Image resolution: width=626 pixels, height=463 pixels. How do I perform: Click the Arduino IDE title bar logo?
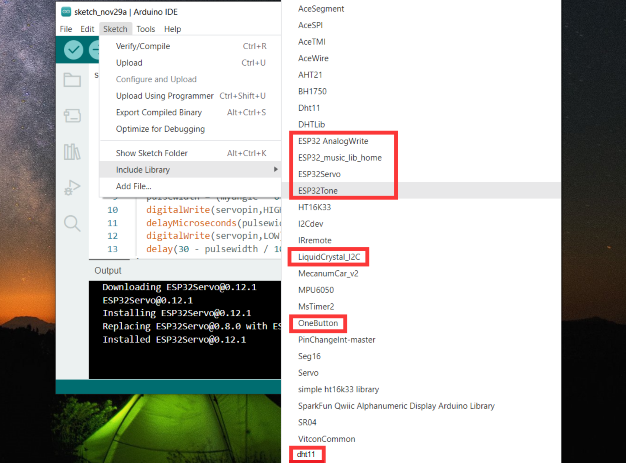[x=66, y=12]
